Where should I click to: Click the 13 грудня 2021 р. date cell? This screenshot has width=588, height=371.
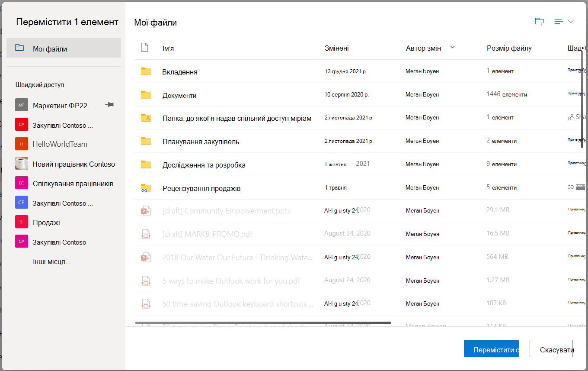[346, 71]
